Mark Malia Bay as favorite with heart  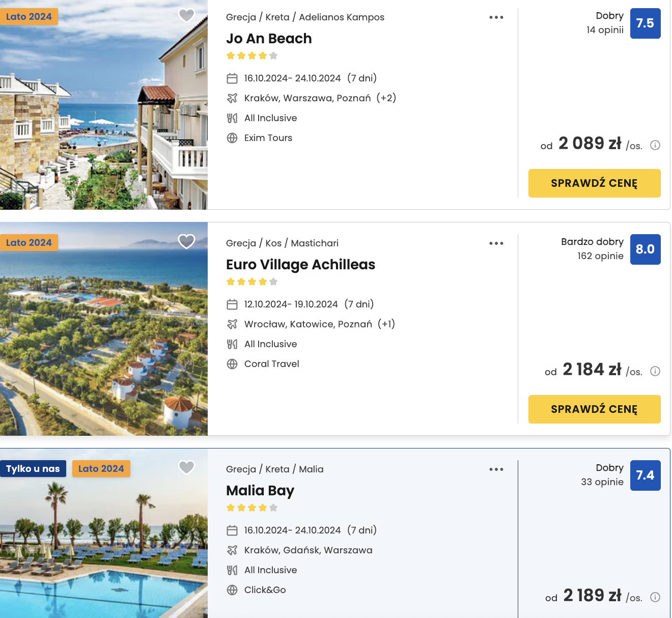(187, 467)
